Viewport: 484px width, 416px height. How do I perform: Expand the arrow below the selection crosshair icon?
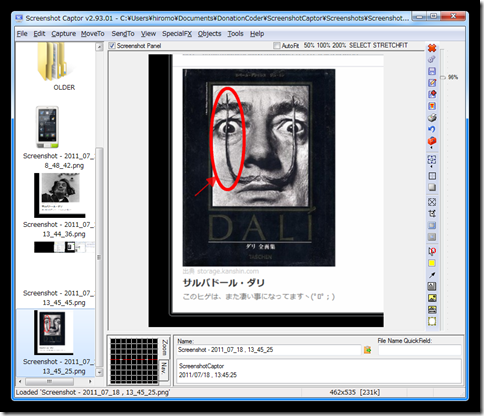coord(432,166)
